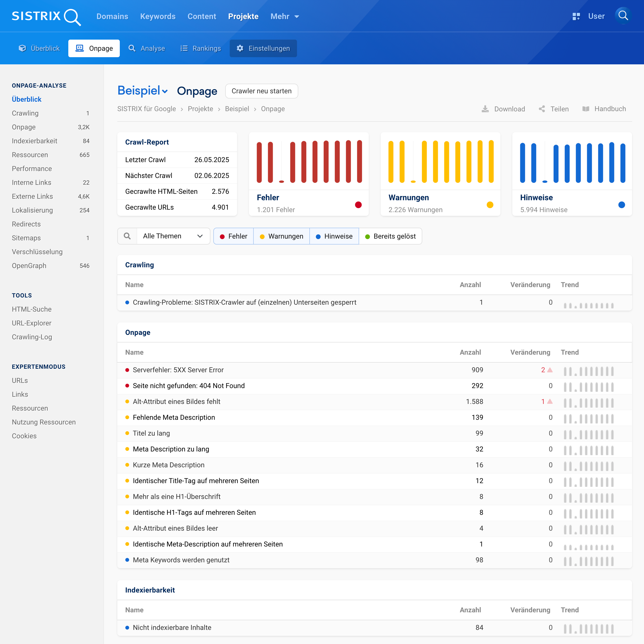Viewport: 644px width, 644px height.
Task: Toggle the Fehler filter
Action: pos(234,236)
